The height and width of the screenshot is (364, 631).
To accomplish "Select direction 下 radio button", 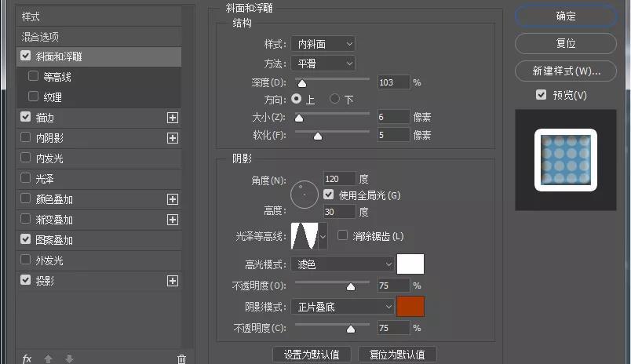I will pyautogui.click(x=334, y=99).
